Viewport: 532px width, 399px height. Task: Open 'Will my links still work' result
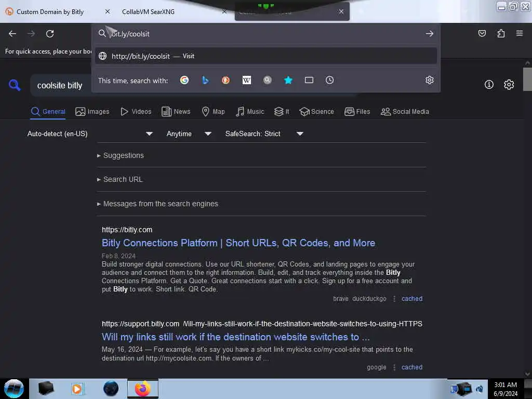pyautogui.click(x=235, y=337)
